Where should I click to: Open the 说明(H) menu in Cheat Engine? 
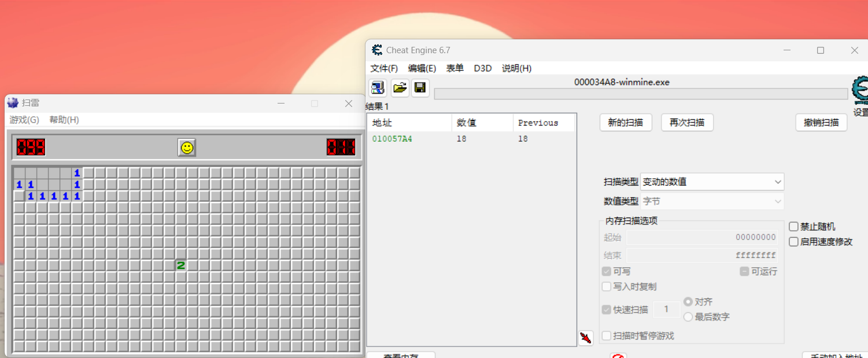[x=516, y=68]
